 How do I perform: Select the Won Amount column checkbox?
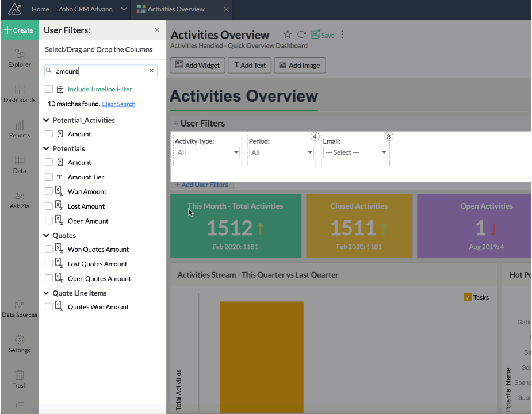click(49, 191)
